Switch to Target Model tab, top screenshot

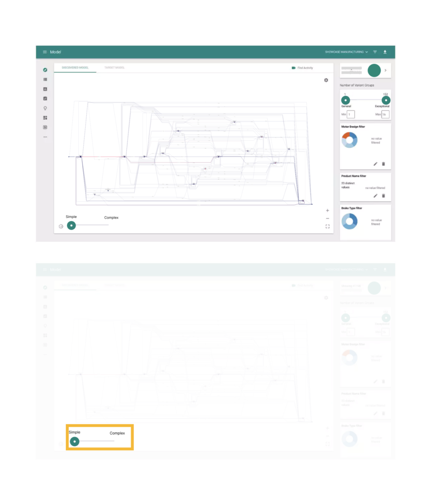point(114,67)
